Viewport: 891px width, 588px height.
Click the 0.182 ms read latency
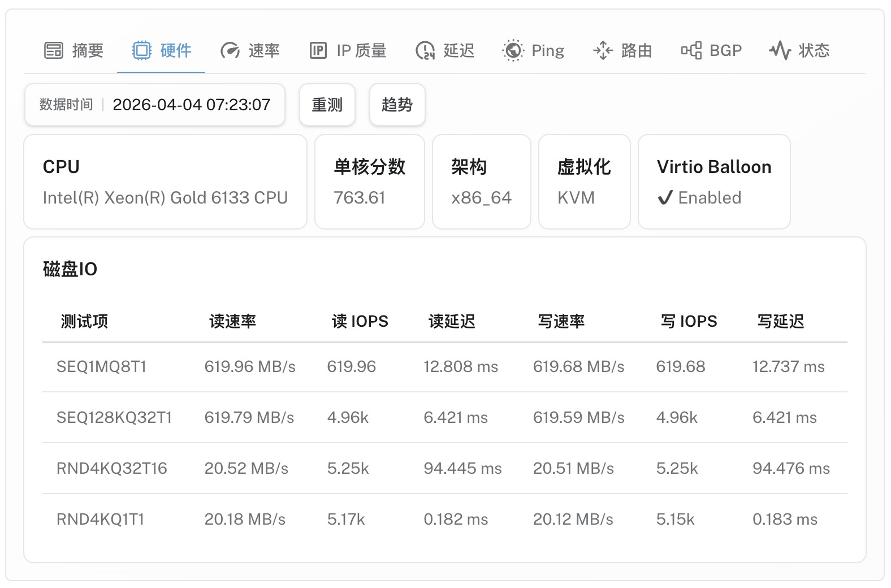pyautogui.click(x=456, y=520)
